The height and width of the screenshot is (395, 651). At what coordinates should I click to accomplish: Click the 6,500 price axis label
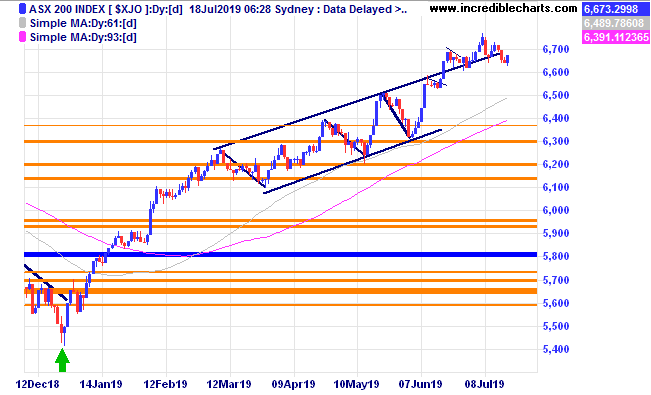click(556, 96)
